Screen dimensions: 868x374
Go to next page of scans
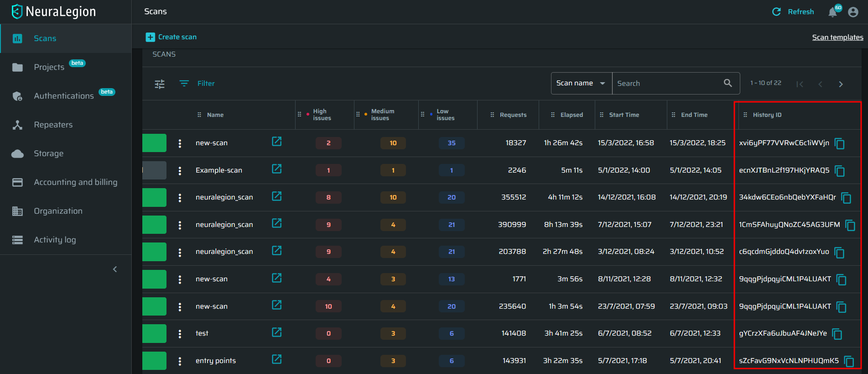click(x=841, y=84)
